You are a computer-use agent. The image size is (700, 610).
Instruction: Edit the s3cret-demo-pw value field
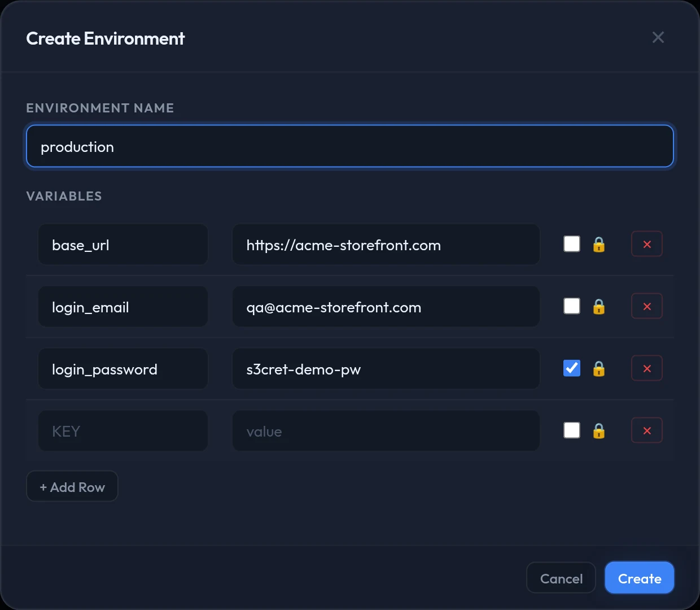pos(386,369)
